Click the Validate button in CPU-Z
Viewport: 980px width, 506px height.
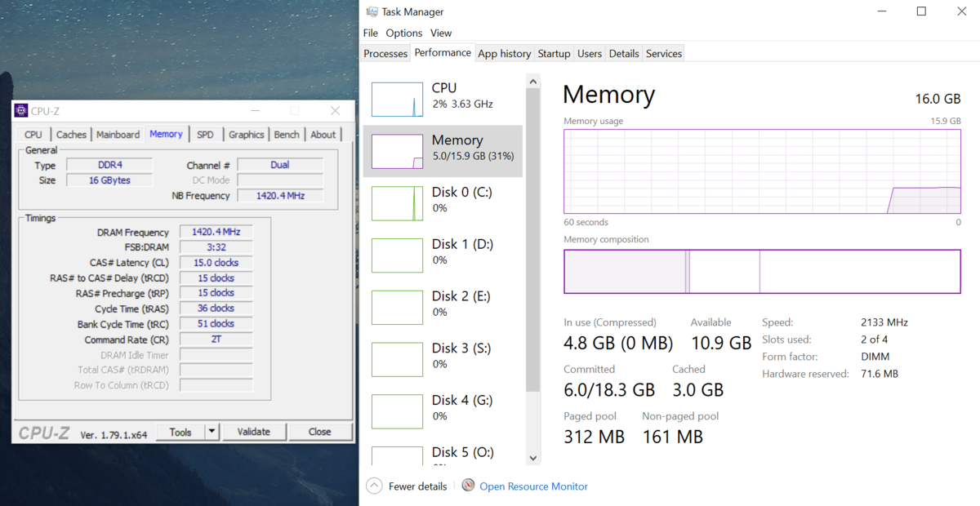click(x=254, y=432)
